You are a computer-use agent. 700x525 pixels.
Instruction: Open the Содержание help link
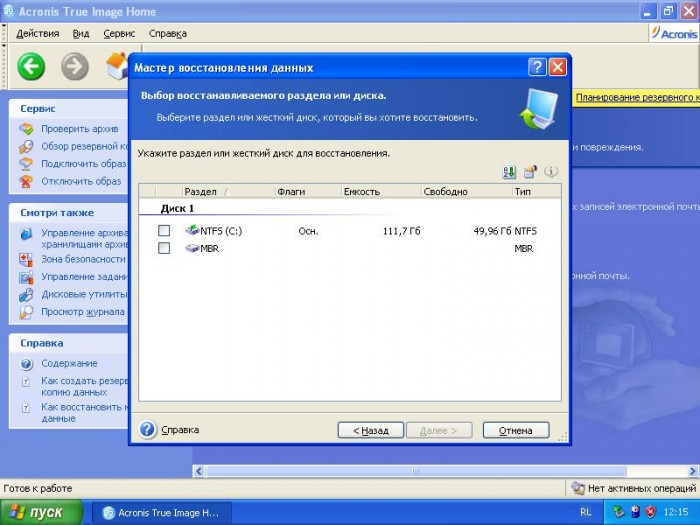pyautogui.click(x=69, y=364)
